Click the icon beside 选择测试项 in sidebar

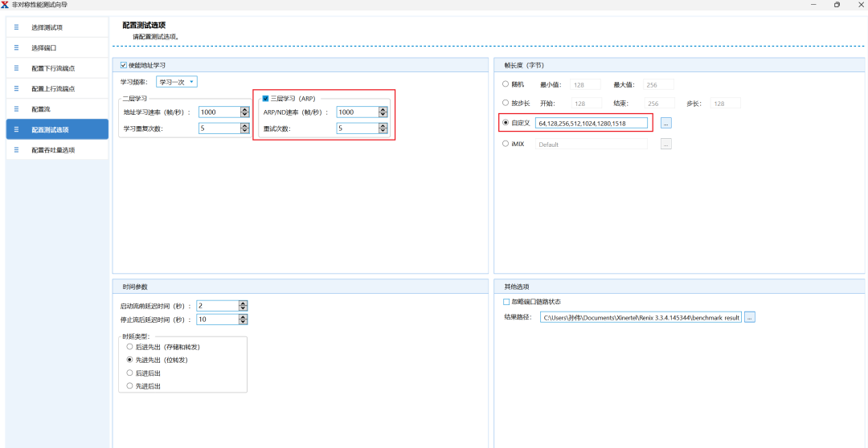coord(16,27)
